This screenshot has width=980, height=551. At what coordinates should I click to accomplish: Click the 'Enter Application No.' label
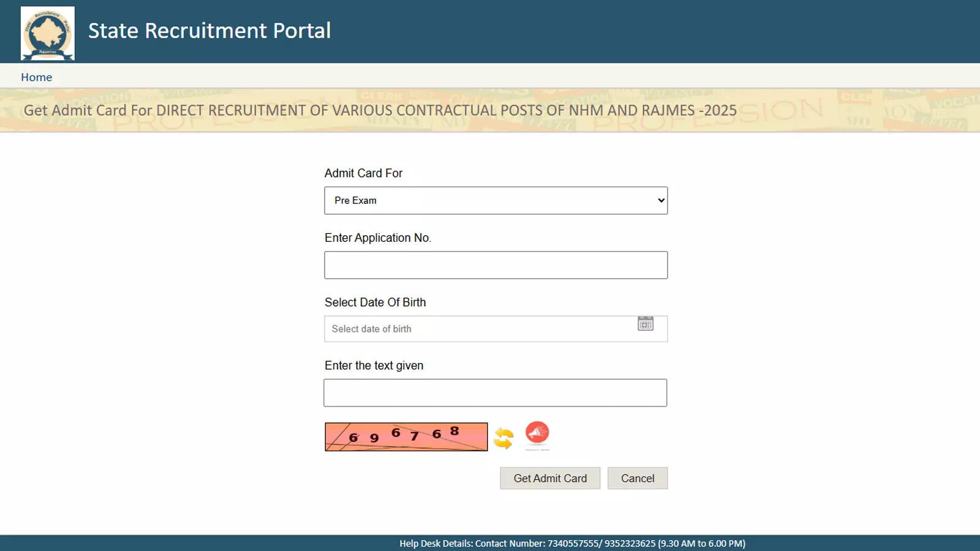(377, 238)
